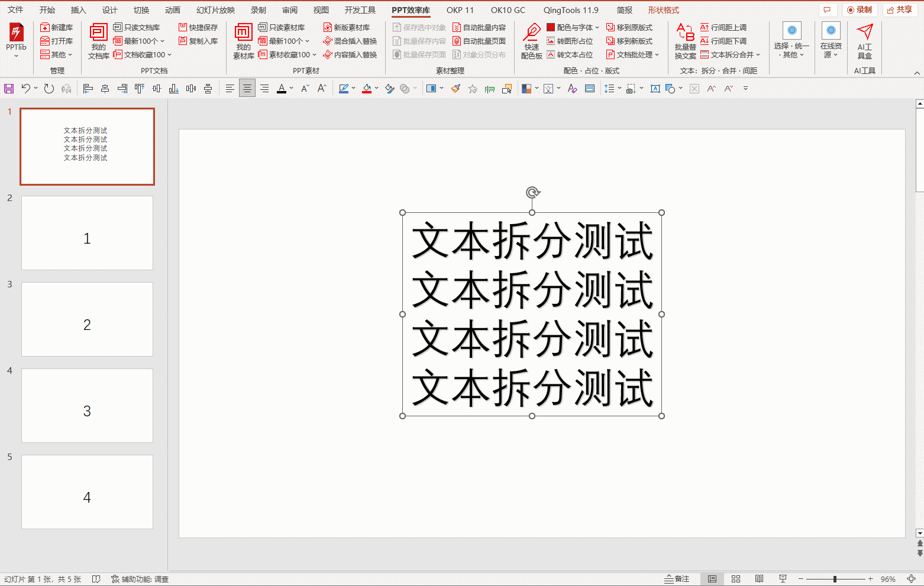The width and height of the screenshot is (924, 586).
Task: Click the 共享 share button
Action: coord(899,10)
